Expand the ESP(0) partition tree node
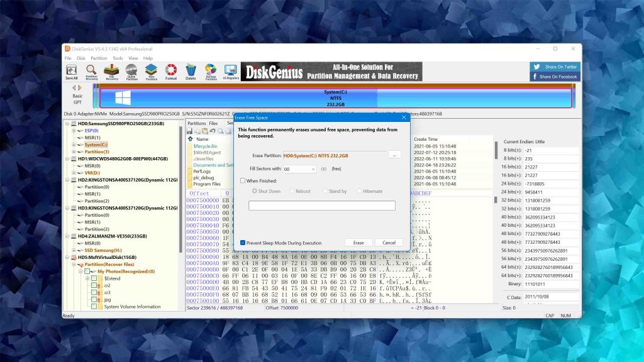Screen dimensions: 644x362 coord(74,131)
